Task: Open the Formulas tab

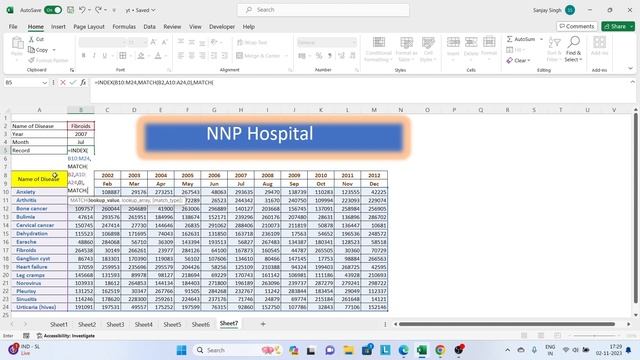Action: point(124,27)
